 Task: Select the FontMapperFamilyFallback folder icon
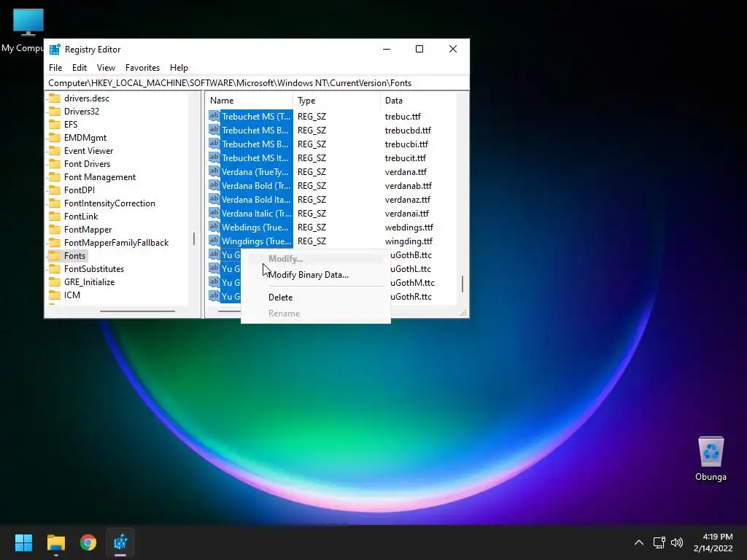(55, 242)
